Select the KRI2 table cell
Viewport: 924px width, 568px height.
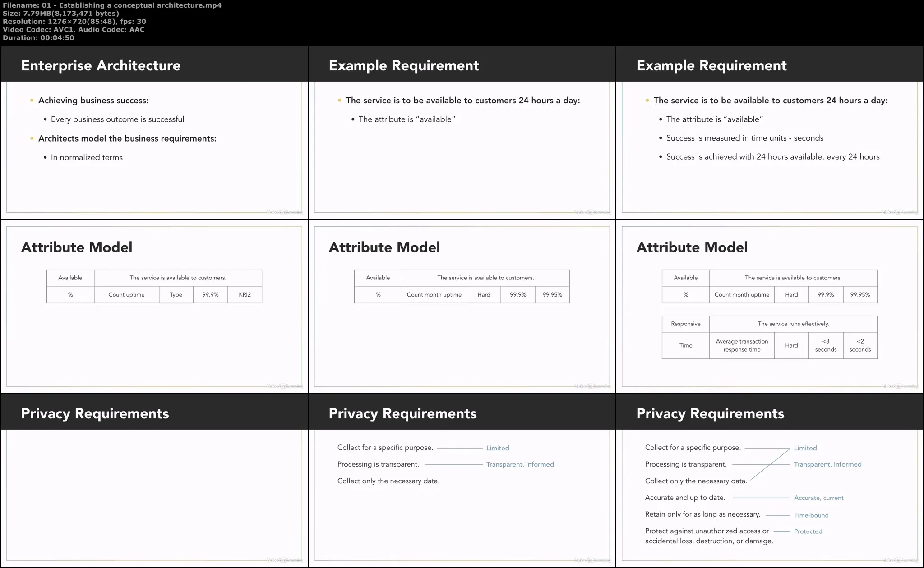(x=245, y=294)
